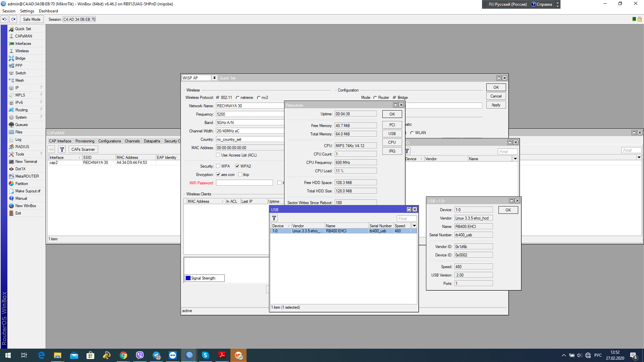The width and height of the screenshot is (644, 362).
Task: Open Quick Set in sidebar
Action: tap(23, 29)
